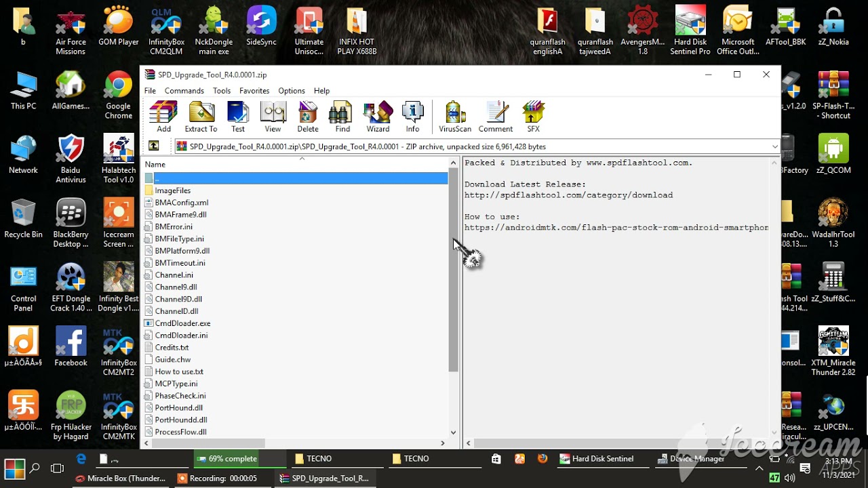Select the Recycle Bin desktop icon

pos(23,218)
